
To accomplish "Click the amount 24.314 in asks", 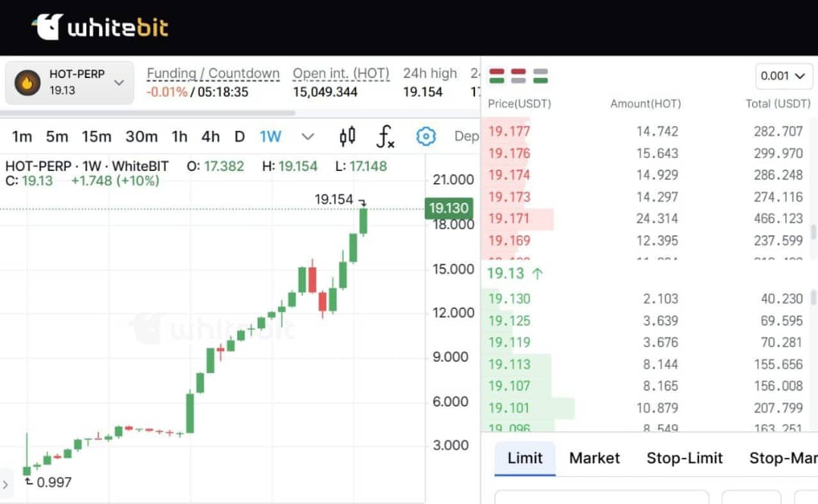I will [657, 219].
